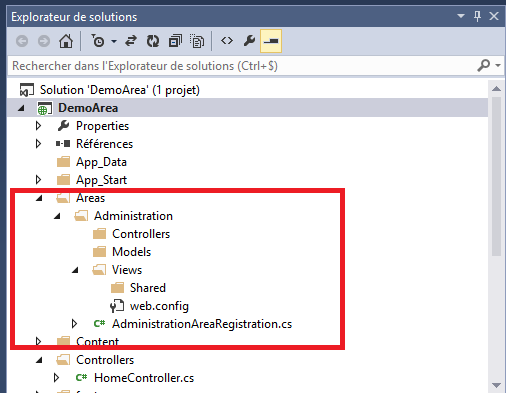Expand the Properties node
Screen dimensions: 506x393
pyautogui.click(x=38, y=126)
